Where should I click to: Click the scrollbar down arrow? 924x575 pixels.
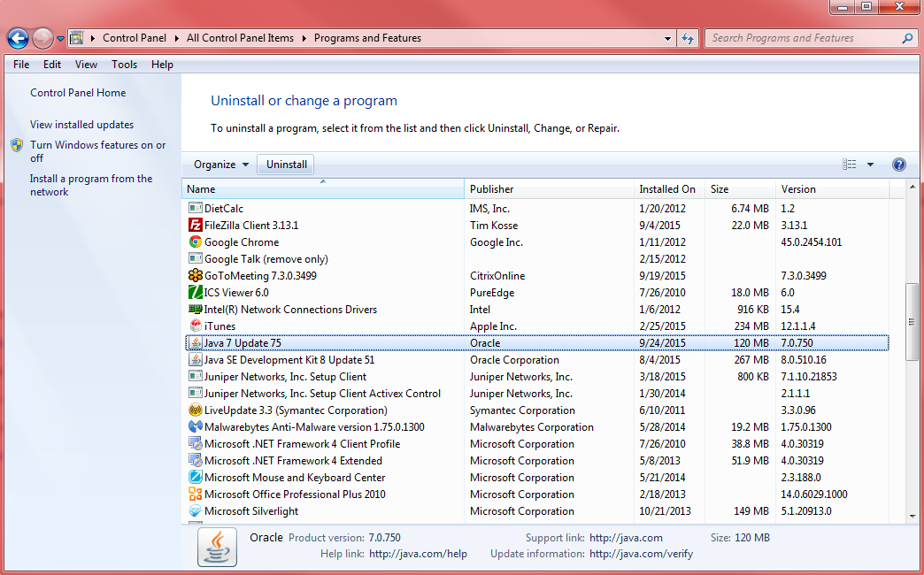[912, 516]
